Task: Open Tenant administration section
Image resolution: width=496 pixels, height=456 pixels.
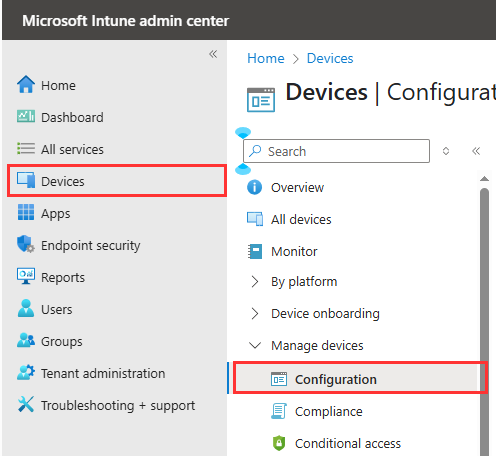Action: pos(115,373)
